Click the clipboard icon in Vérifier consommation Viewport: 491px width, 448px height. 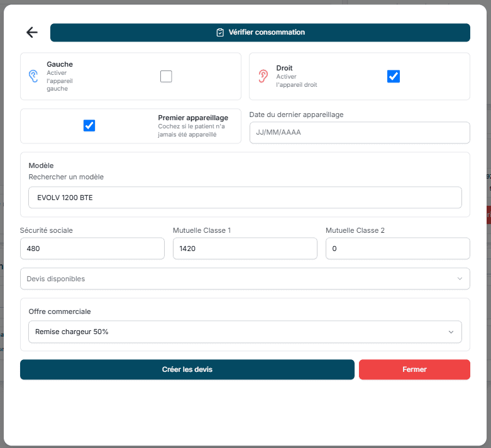(220, 32)
